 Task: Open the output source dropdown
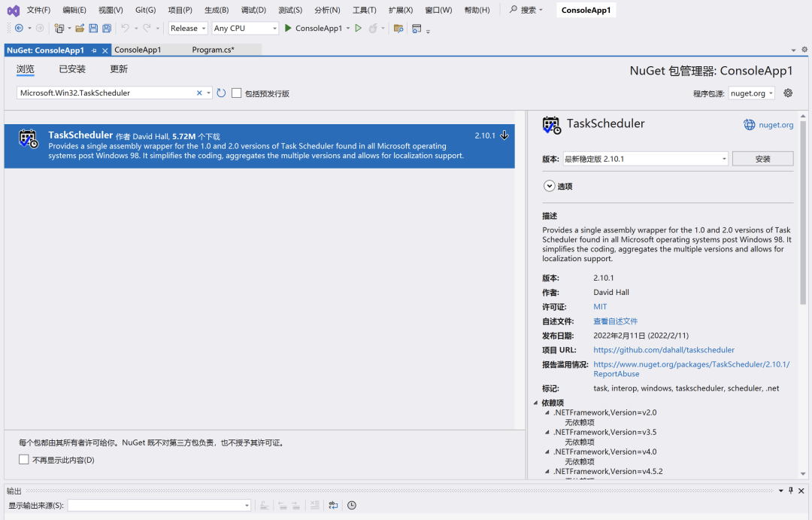(x=159, y=505)
